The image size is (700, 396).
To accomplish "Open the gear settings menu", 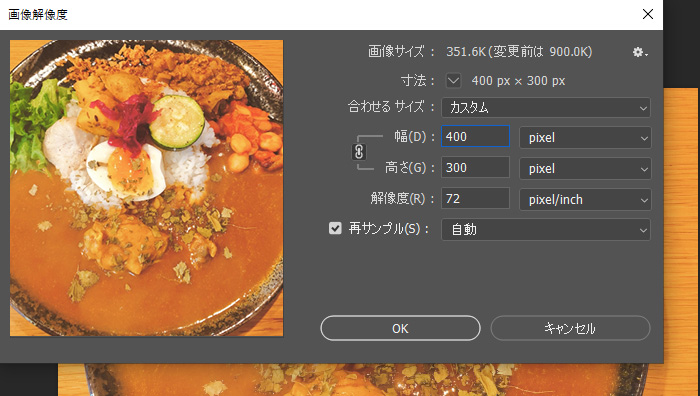I will (x=640, y=52).
